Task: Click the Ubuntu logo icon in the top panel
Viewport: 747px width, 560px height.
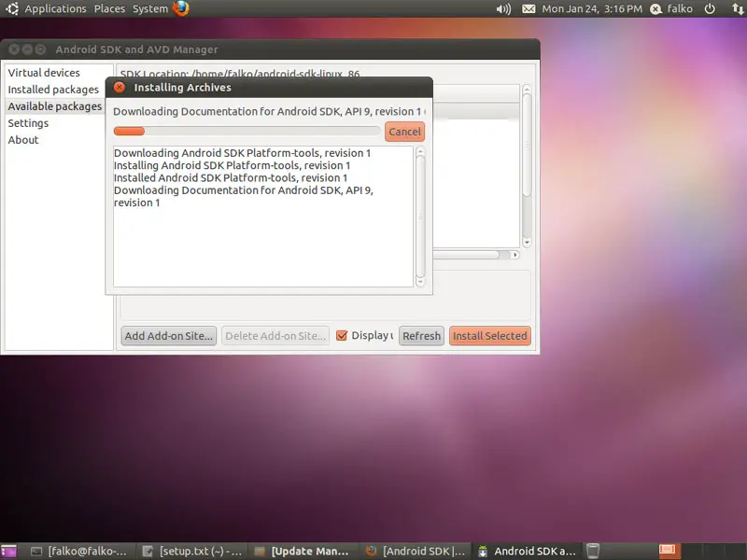Action: click(x=12, y=8)
